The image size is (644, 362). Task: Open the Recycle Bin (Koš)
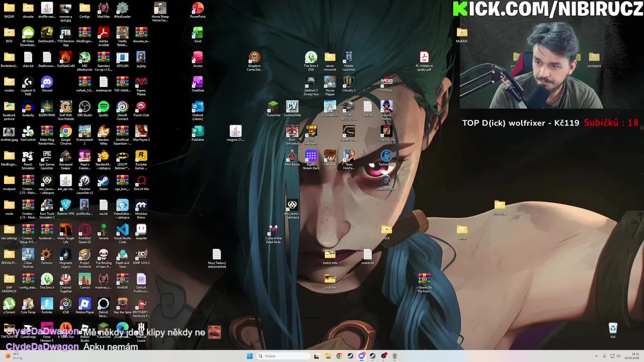[613, 330]
